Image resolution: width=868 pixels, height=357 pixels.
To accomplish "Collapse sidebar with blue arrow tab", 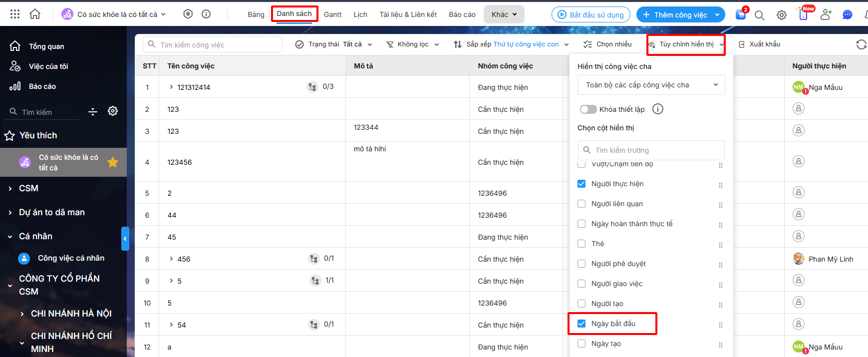I will 125,239.
